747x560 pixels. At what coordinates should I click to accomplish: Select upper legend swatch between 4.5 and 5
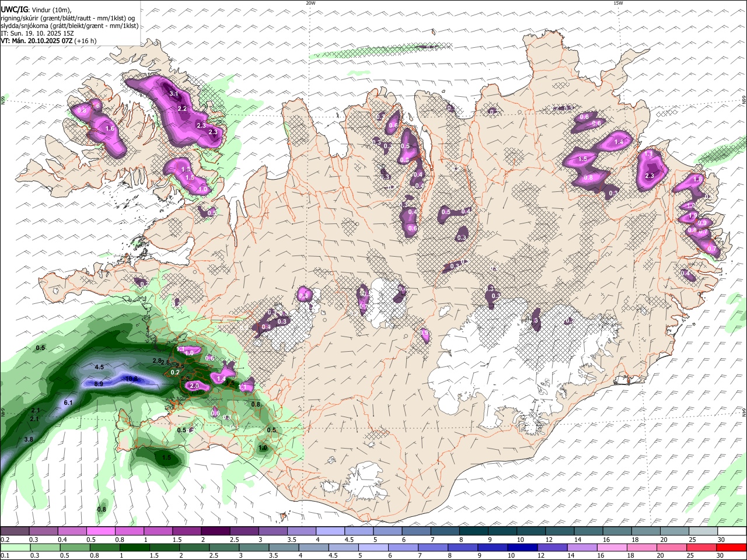[x=359, y=531]
